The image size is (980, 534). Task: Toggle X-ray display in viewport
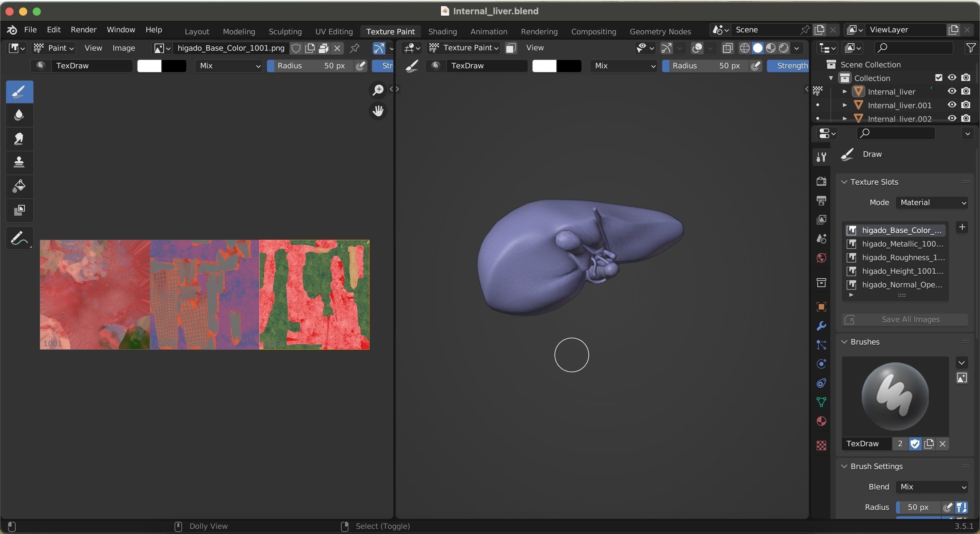click(x=728, y=48)
